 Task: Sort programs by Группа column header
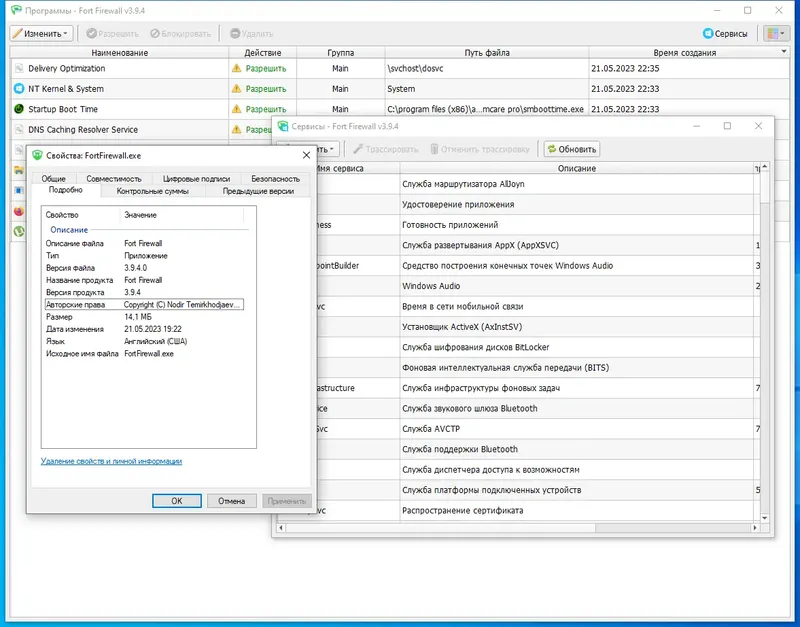point(340,53)
